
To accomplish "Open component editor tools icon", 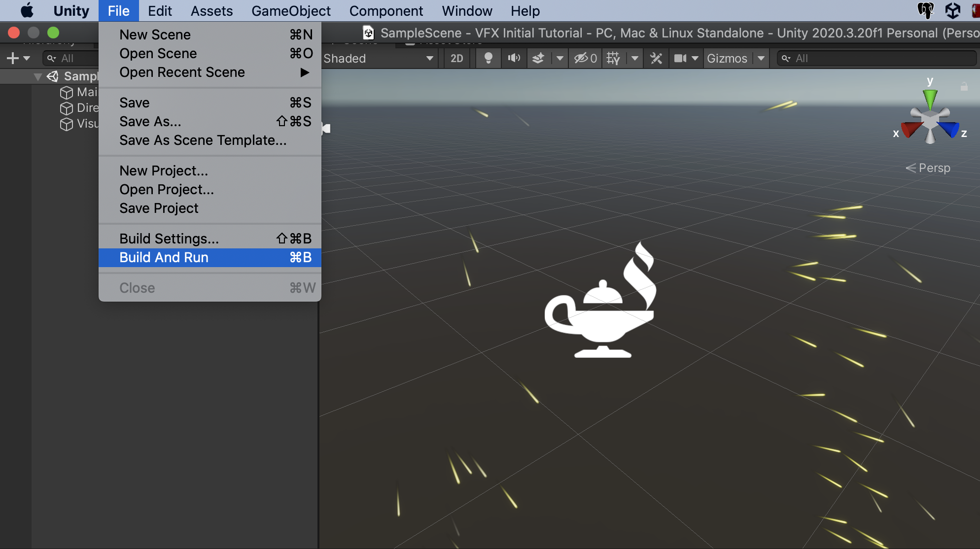I will coord(656,58).
